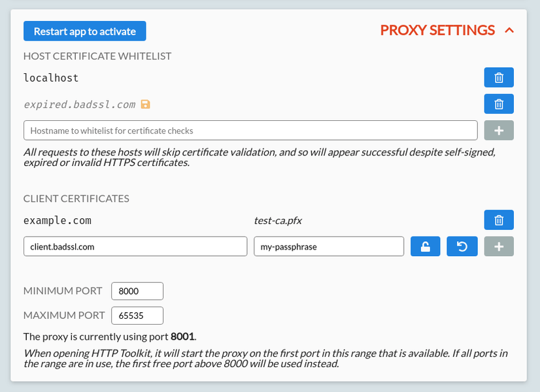Image resolution: width=540 pixels, height=392 pixels.
Task: Delete localhost from certificate whitelist
Action: (x=499, y=78)
